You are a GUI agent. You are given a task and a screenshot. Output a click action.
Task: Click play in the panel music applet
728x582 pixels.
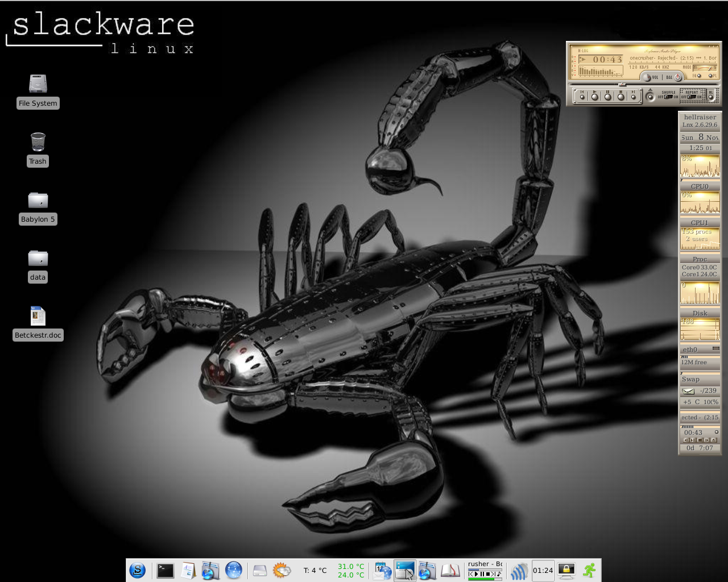pos(476,574)
